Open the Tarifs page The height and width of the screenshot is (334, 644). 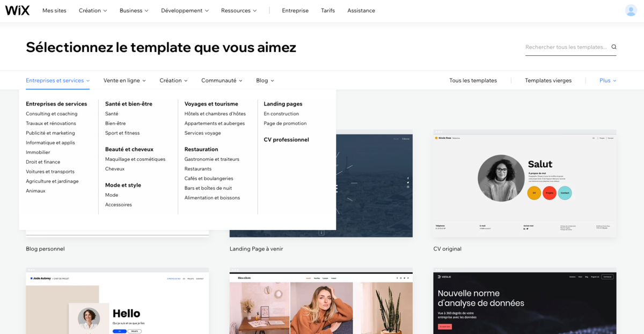click(328, 11)
